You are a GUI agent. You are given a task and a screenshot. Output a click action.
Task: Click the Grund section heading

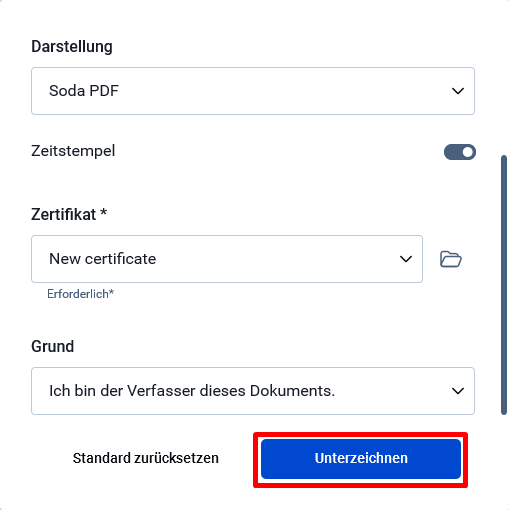52,346
